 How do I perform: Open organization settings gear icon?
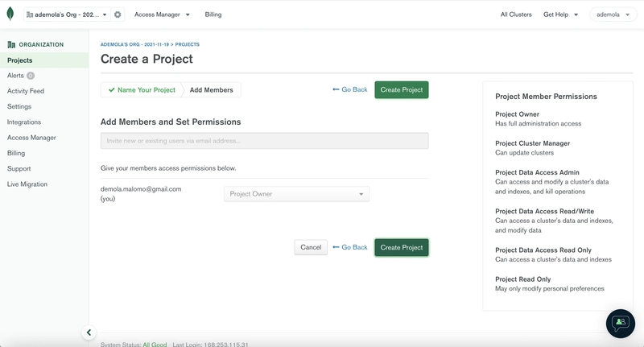pyautogui.click(x=118, y=14)
